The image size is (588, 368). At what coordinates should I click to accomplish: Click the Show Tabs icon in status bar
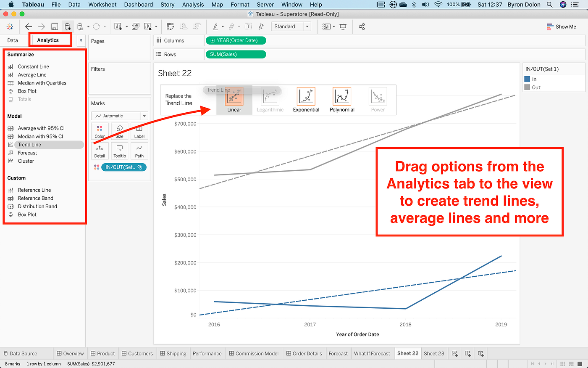coord(580,364)
